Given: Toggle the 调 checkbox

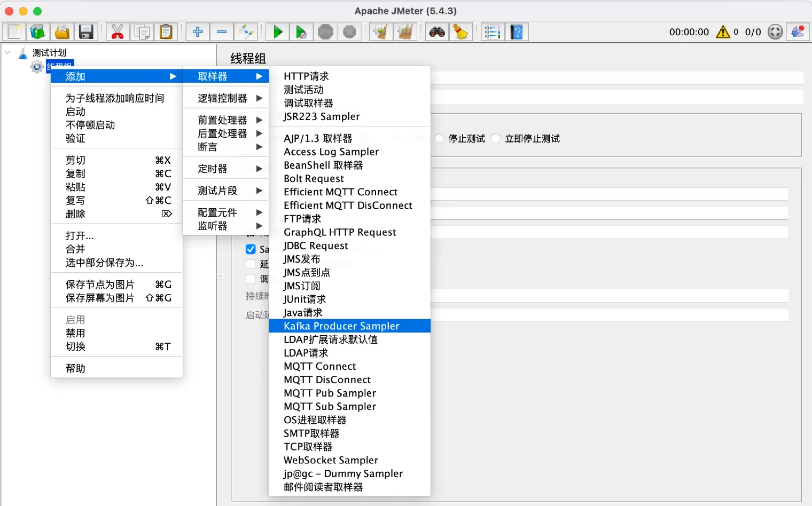Looking at the screenshot, I should pyautogui.click(x=251, y=279).
